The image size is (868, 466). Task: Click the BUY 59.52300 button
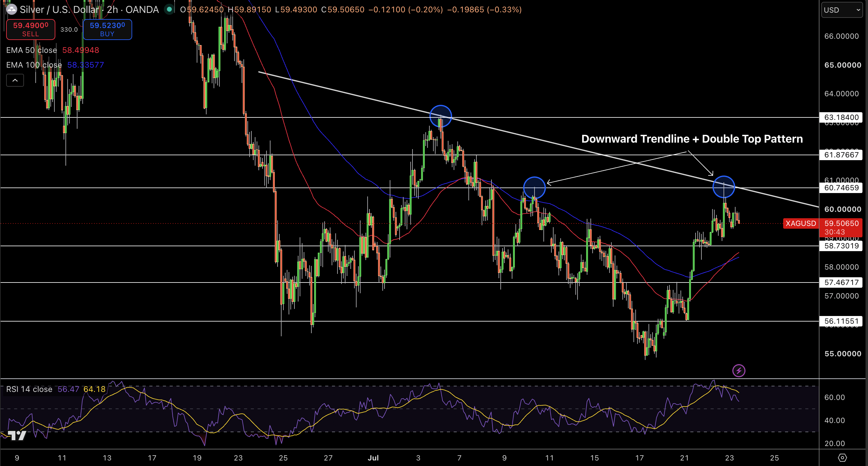point(107,29)
